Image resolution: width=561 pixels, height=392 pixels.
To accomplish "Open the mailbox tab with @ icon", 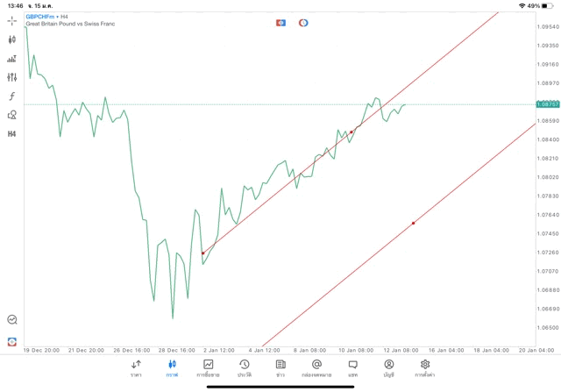I will pos(316,368).
